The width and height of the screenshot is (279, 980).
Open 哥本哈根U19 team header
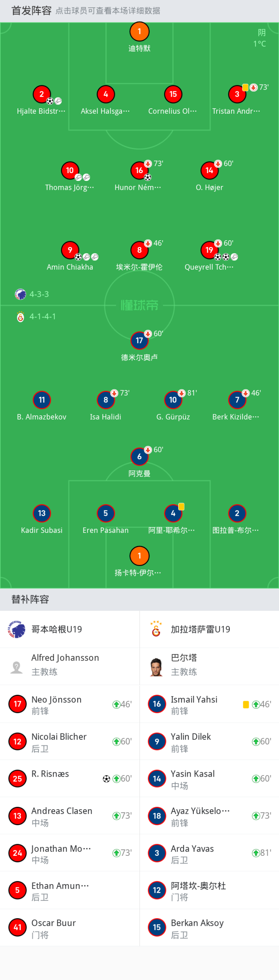70,629
